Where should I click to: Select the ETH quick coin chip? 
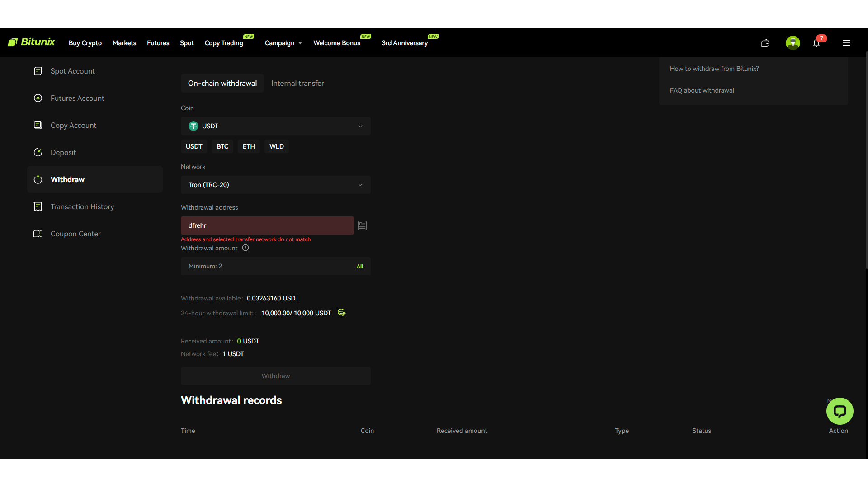pyautogui.click(x=249, y=146)
